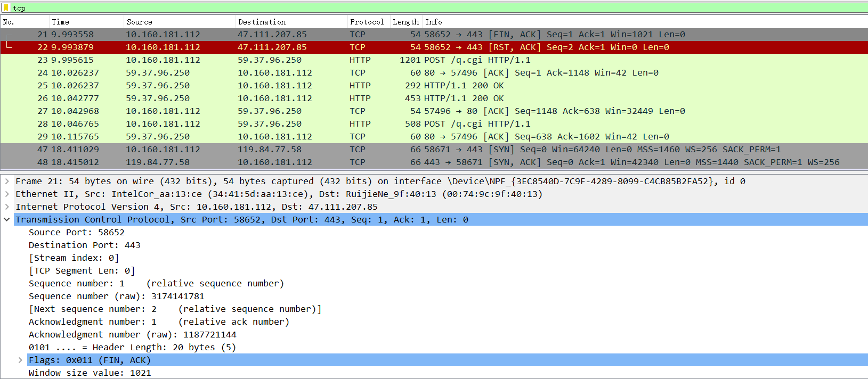Select packet 47 SYN row
Viewport: 868px width, 379px height.
tap(434, 149)
